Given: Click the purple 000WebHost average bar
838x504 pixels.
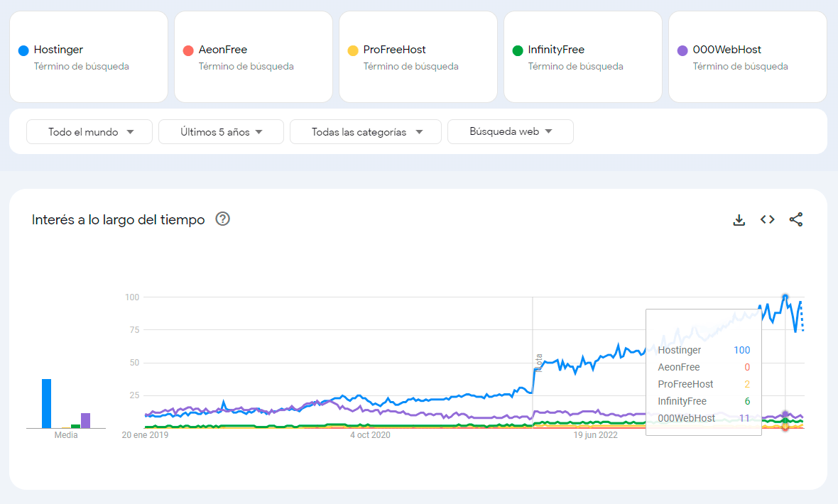Looking at the screenshot, I should tap(85, 421).
